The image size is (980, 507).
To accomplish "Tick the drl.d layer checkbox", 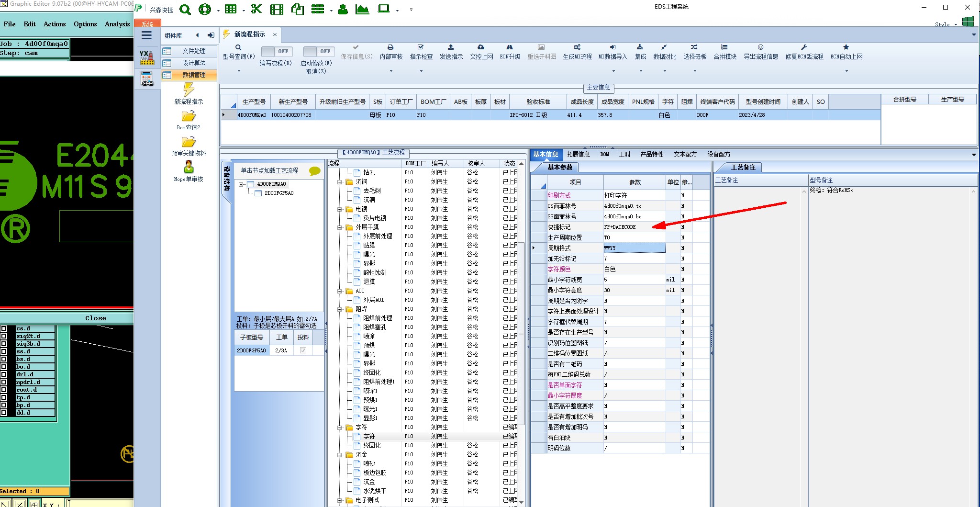I will [x=4, y=374].
